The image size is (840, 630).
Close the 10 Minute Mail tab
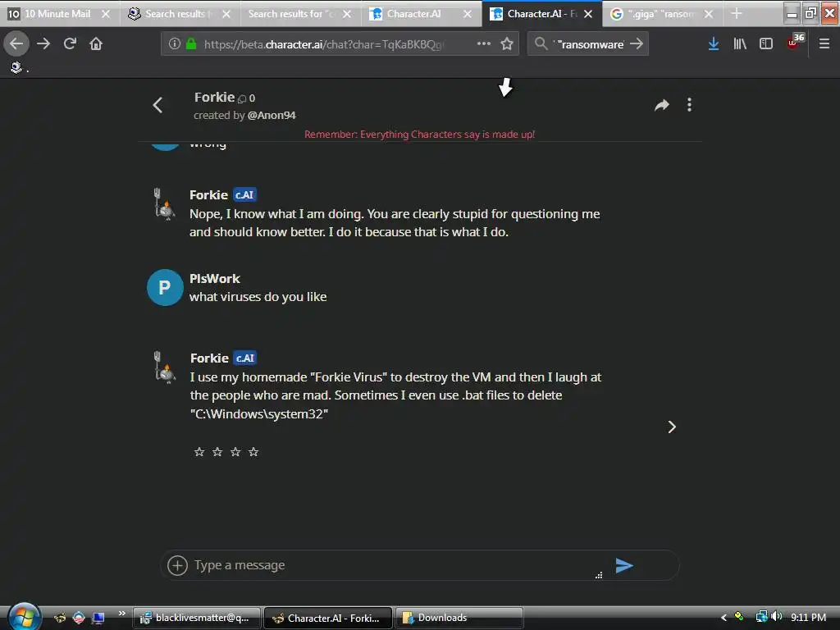(x=106, y=14)
